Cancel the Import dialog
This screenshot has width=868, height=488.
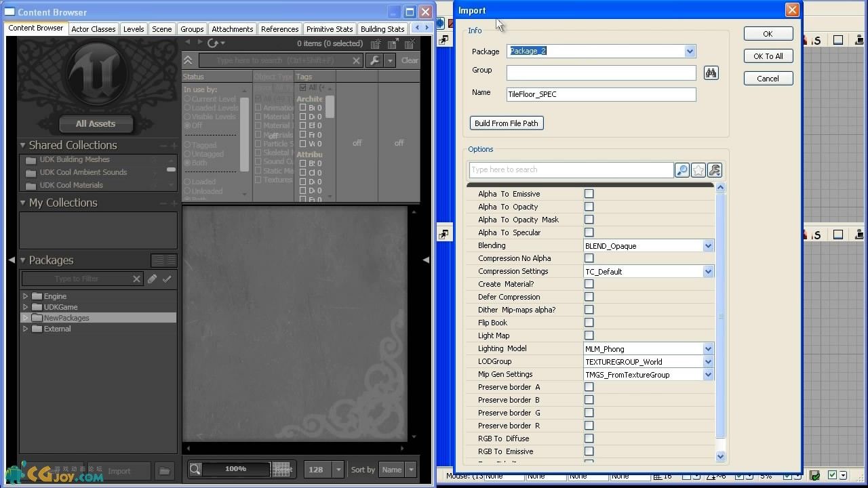(768, 79)
